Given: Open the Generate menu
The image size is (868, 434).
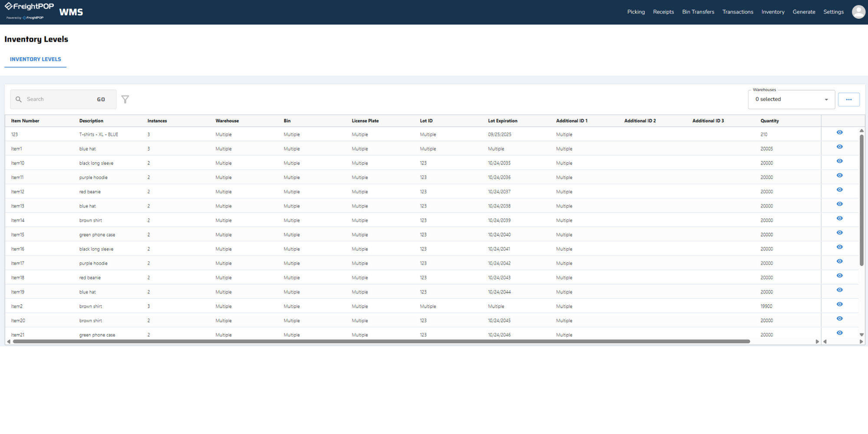Looking at the screenshot, I should coord(804,12).
